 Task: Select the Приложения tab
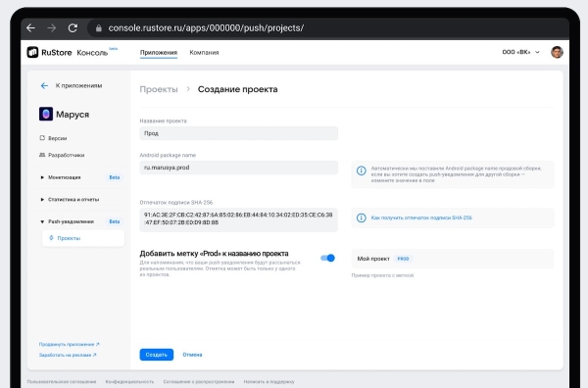coord(159,53)
